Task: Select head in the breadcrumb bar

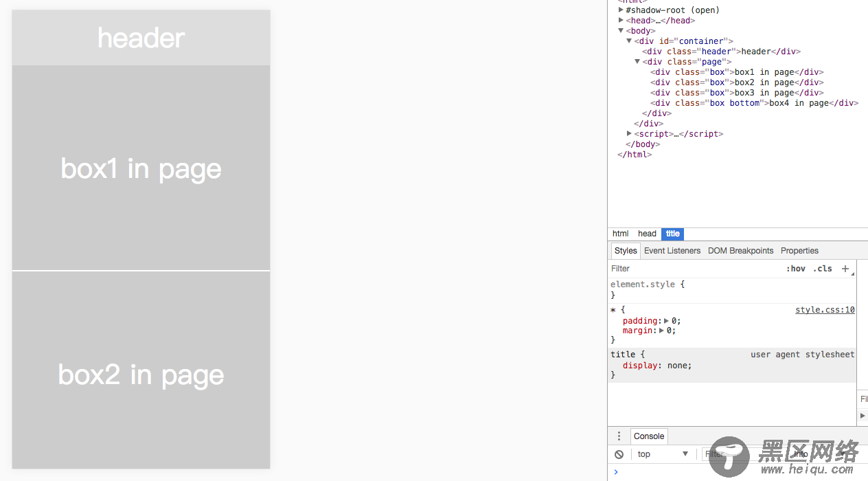Action: coord(647,234)
